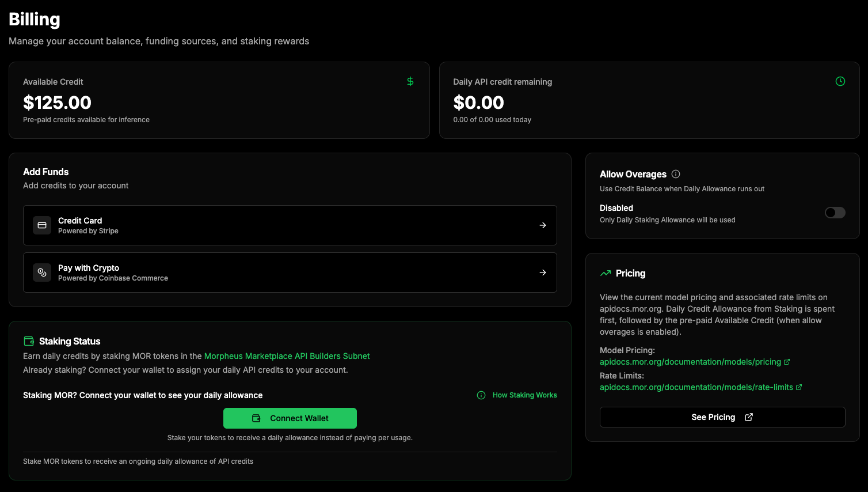Click the How Staking Works link
The height and width of the screenshot is (492, 868).
pos(524,395)
